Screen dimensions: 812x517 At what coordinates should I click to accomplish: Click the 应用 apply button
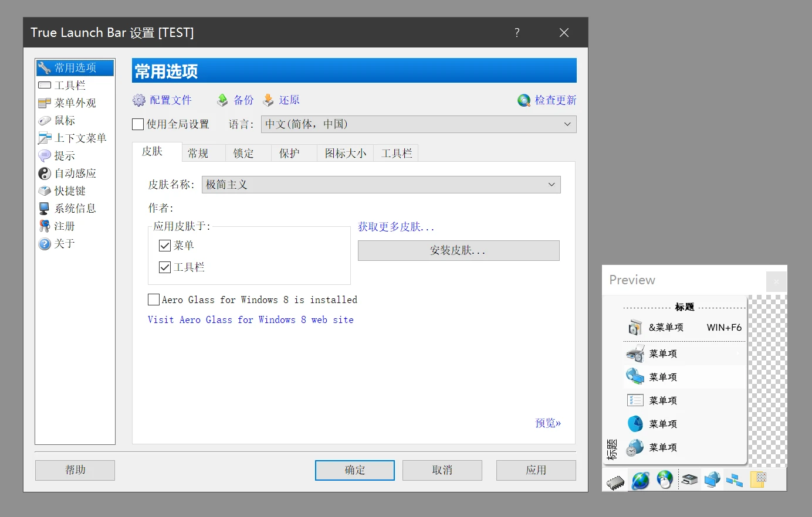536,470
